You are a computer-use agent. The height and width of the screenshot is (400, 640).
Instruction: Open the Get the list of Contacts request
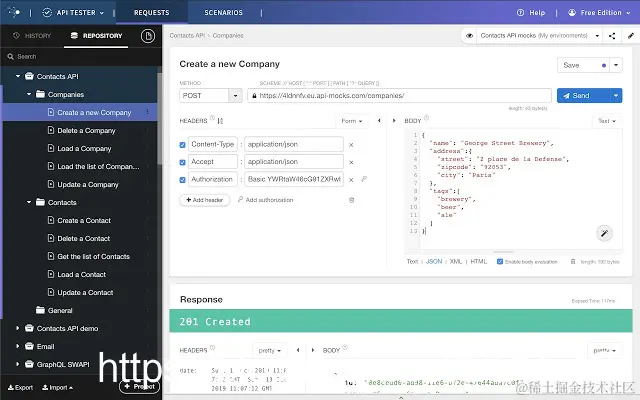coord(93,256)
